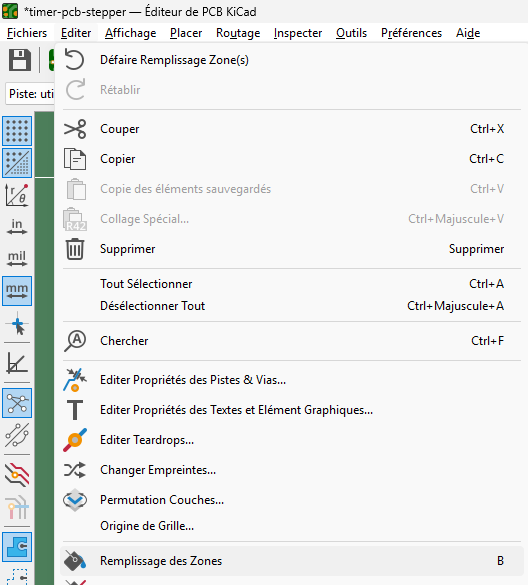Switch units to inches icon
The height and width of the screenshot is (585, 528).
point(17,227)
